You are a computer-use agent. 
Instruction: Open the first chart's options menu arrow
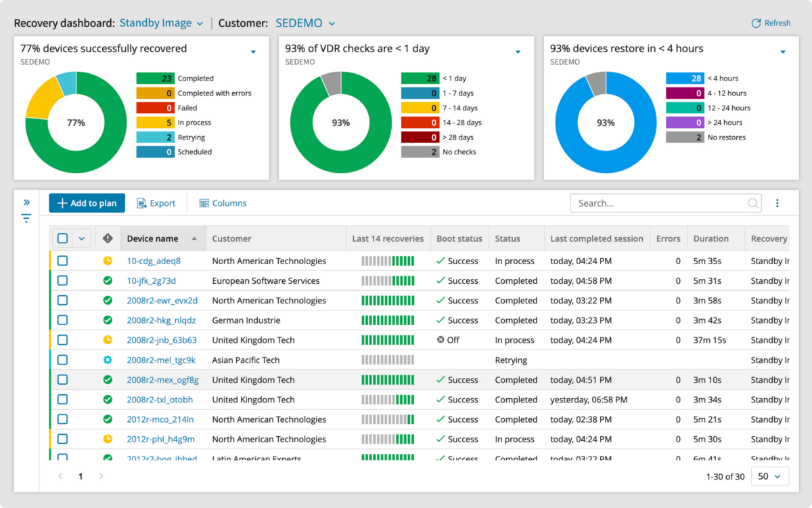(254, 51)
